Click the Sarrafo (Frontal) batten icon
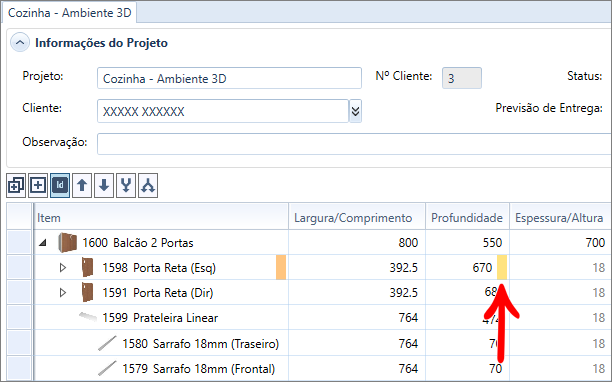Viewport: 612px width, 382px height. tap(107, 368)
